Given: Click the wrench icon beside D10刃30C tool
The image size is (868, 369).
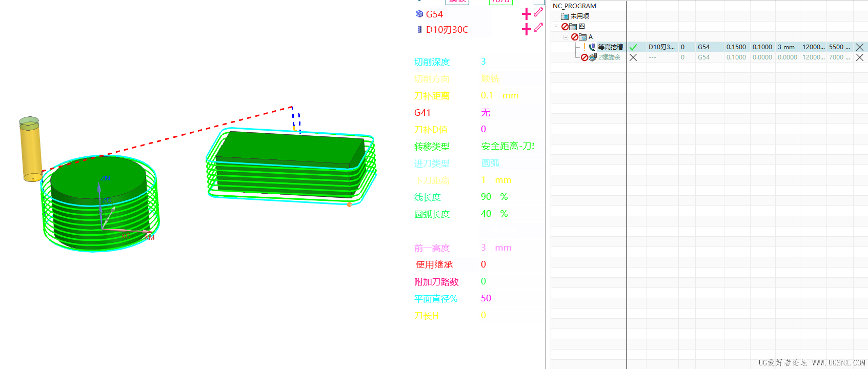Looking at the screenshot, I should (538, 28).
